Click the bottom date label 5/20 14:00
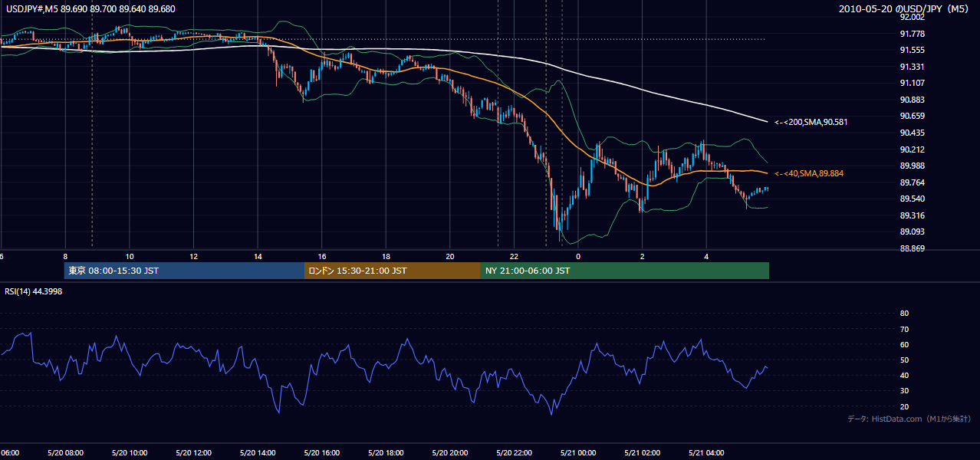Image resolution: width=980 pixels, height=460 pixels. (x=258, y=452)
